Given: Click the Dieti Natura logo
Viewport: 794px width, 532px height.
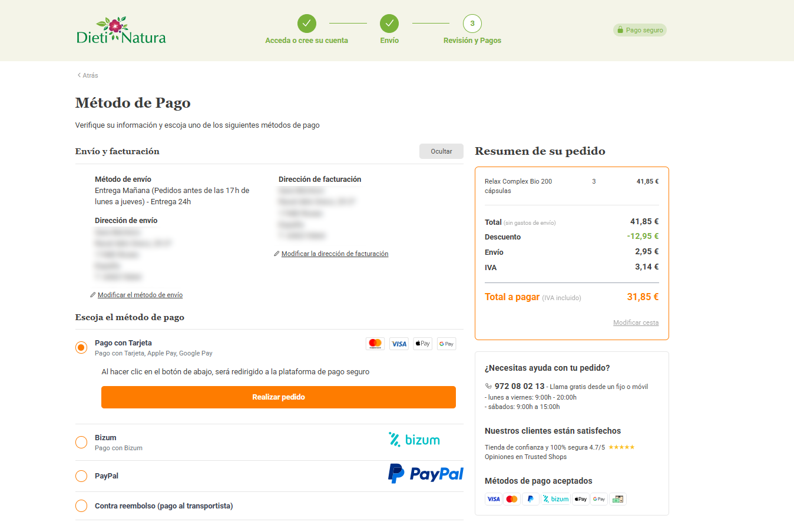Looking at the screenshot, I should (121, 31).
